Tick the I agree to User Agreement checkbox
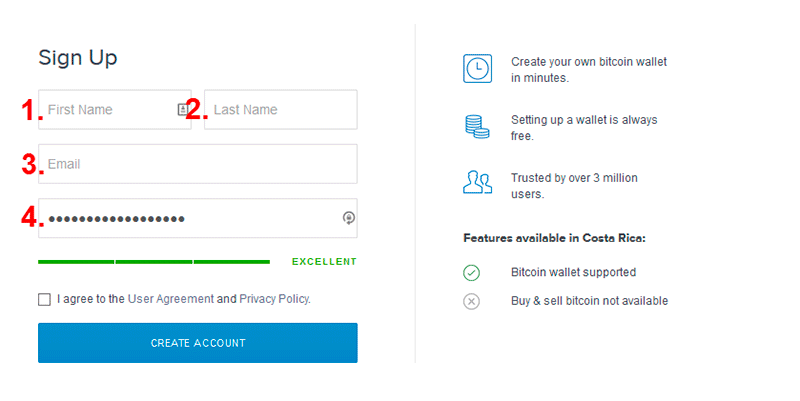800x401 pixels. 44,299
